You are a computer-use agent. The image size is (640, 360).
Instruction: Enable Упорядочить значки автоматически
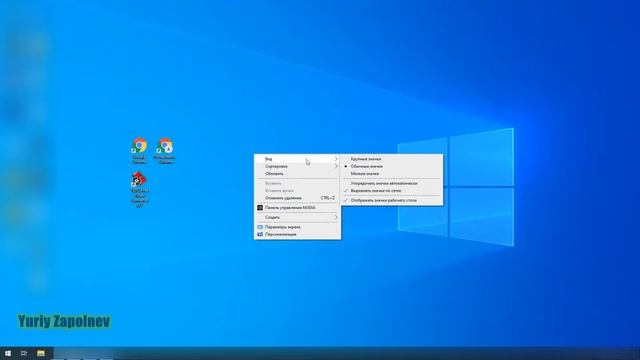(x=392, y=183)
